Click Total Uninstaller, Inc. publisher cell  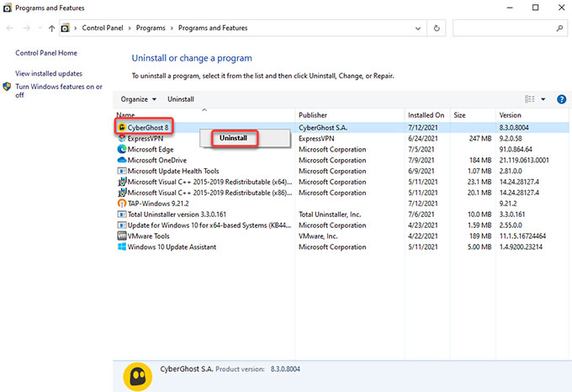(330, 215)
